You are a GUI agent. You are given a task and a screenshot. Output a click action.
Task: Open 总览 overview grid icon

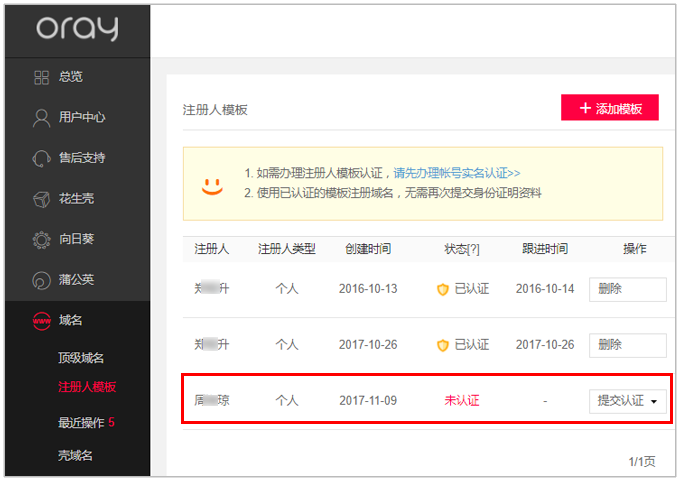pyautogui.click(x=41, y=77)
